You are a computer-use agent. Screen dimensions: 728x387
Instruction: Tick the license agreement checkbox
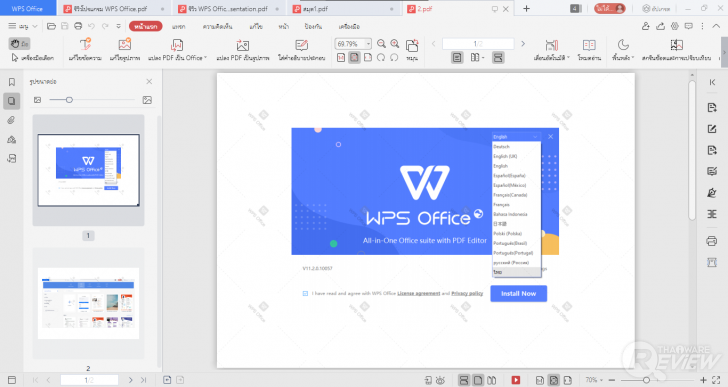(x=306, y=293)
